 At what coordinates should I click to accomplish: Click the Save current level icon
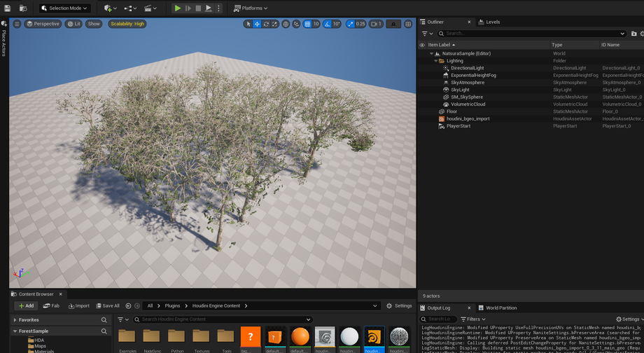pyautogui.click(x=8, y=8)
